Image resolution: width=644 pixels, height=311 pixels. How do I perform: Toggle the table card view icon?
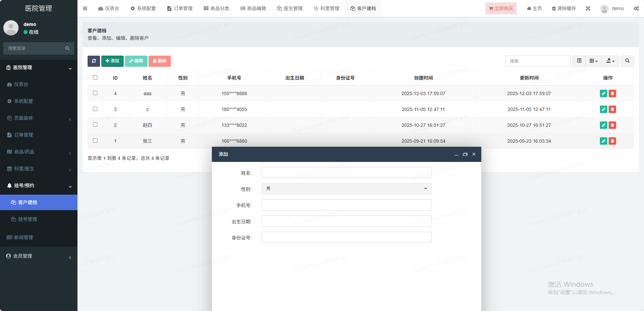click(x=579, y=61)
